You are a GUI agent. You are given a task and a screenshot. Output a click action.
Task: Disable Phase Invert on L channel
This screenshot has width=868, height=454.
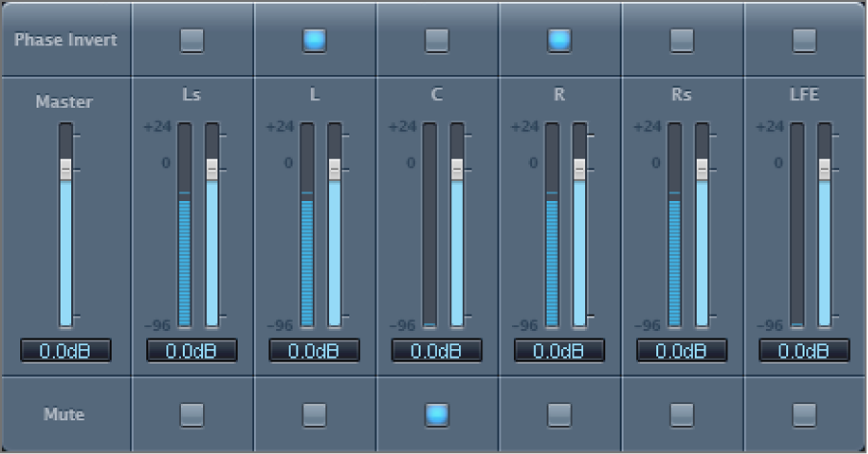(x=315, y=40)
